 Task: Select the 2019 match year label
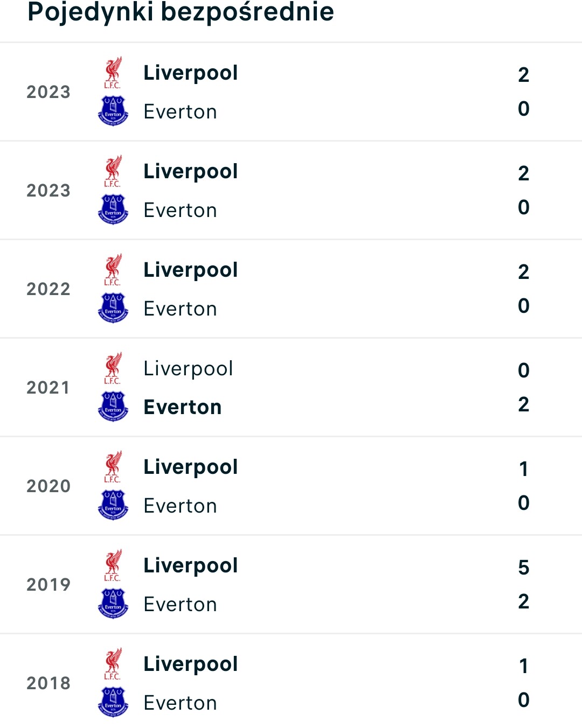click(48, 585)
